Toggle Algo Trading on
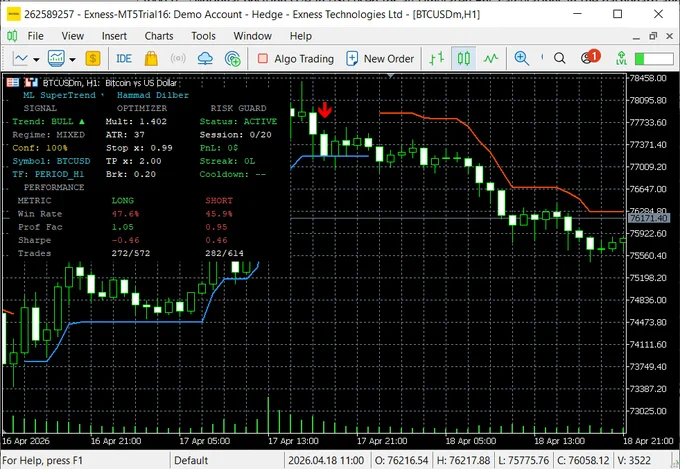680x469 pixels. (x=295, y=59)
